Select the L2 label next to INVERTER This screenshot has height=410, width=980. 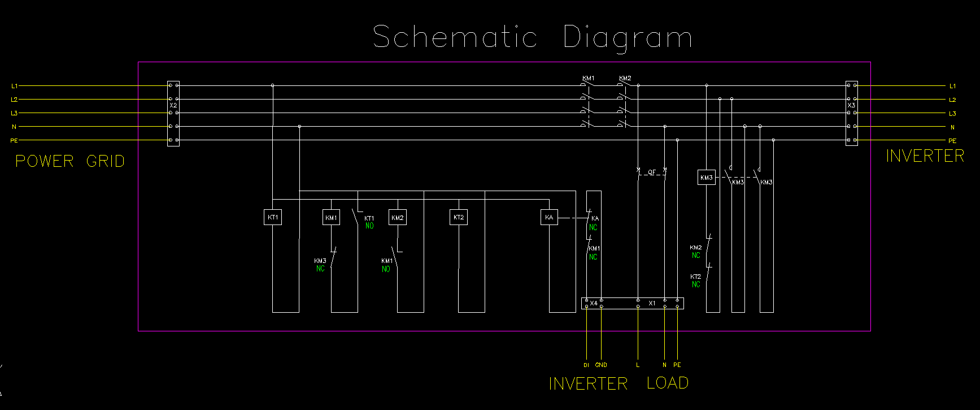[952, 100]
